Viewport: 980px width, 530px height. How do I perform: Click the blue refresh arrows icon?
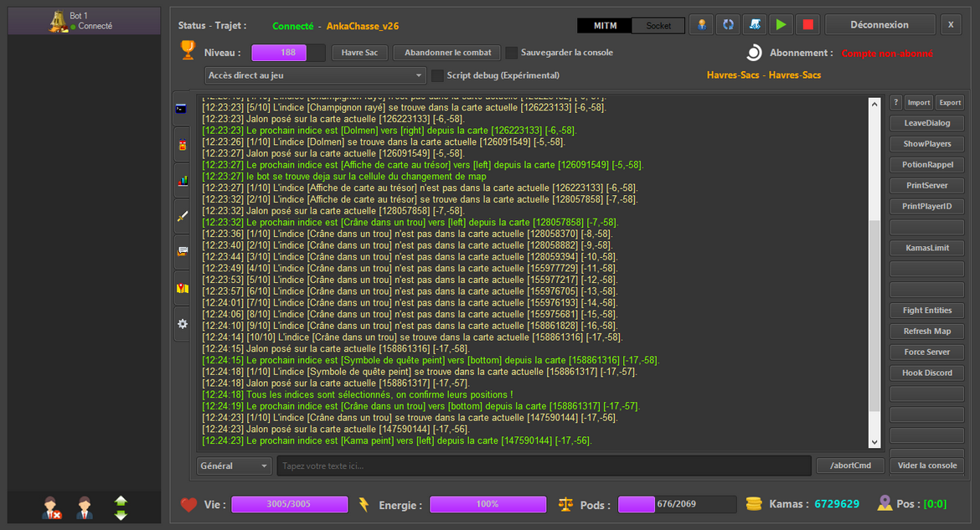point(728,25)
